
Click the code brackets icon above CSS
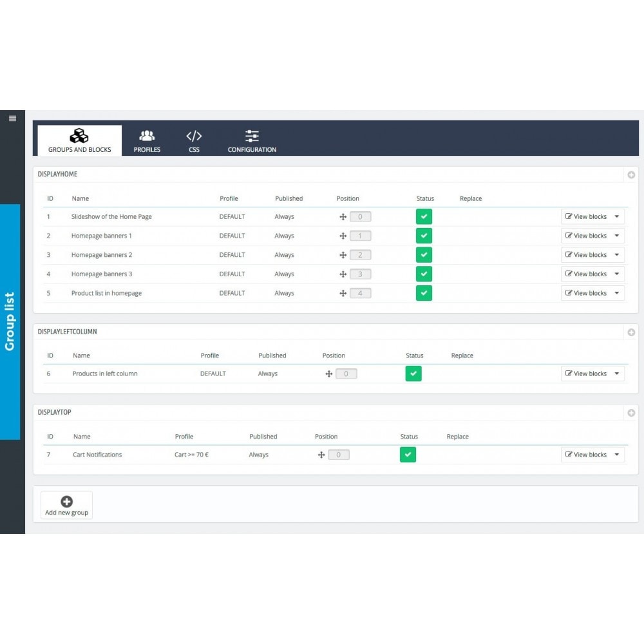point(194,136)
